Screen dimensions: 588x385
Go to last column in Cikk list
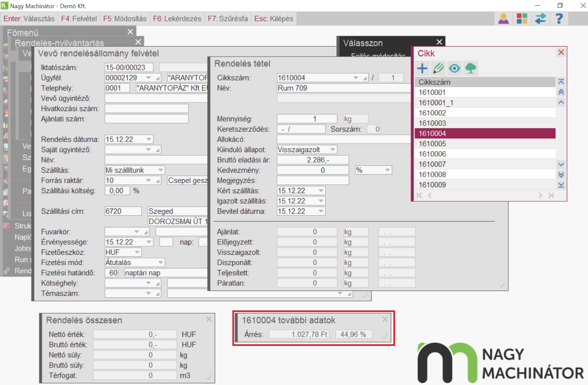point(551,195)
